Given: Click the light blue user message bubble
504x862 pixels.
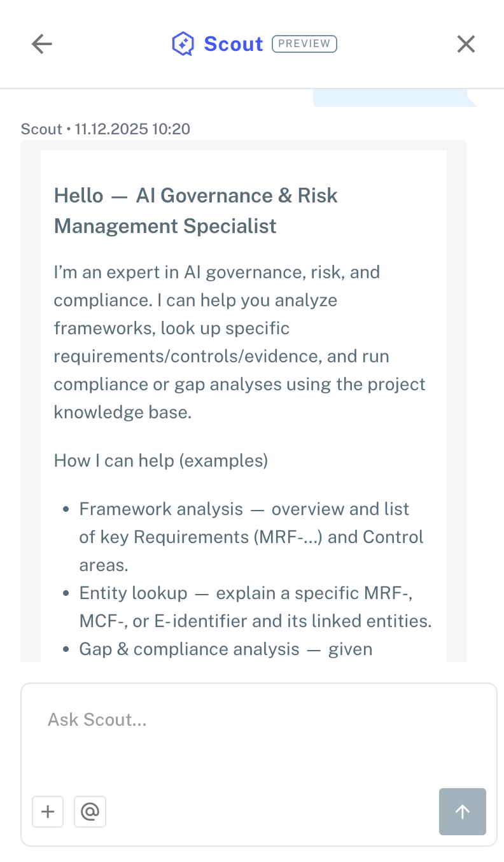Looking at the screenshot, I should coord(393,98).
